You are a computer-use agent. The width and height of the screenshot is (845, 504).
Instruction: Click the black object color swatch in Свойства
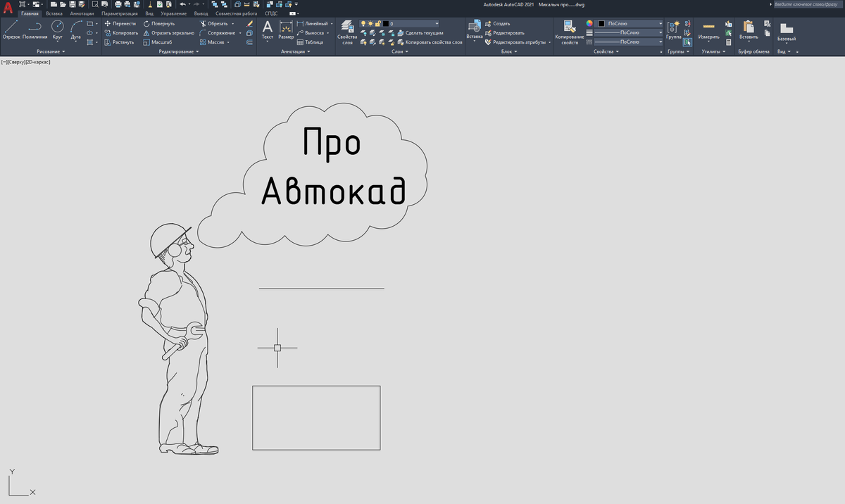click(601, 23)
